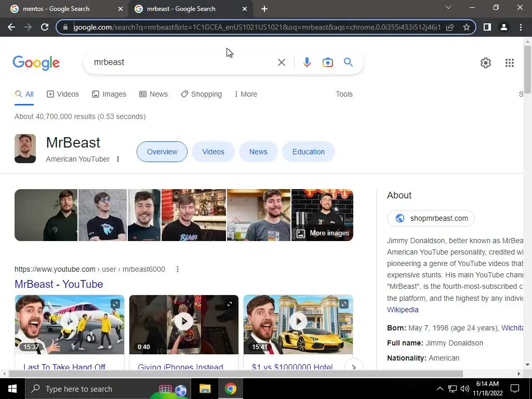
Task: Open the browser side panel icon
Action: tap(487, 27)
